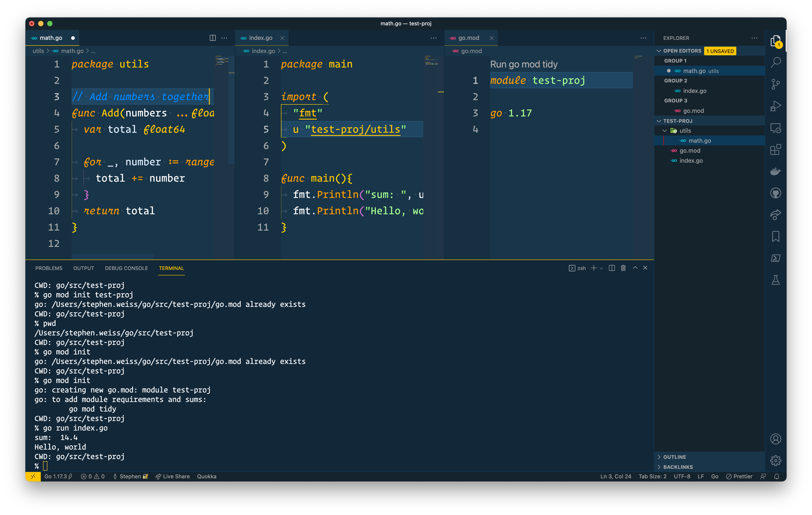Close the terminal panel
The height and width of the screenshot is (515, 812).
coord(645,268)
